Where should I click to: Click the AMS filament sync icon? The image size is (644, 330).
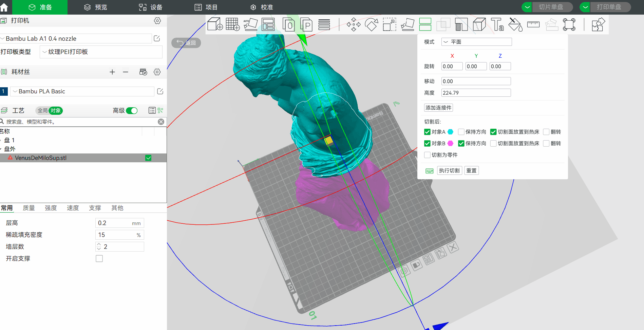click(143, 72)
